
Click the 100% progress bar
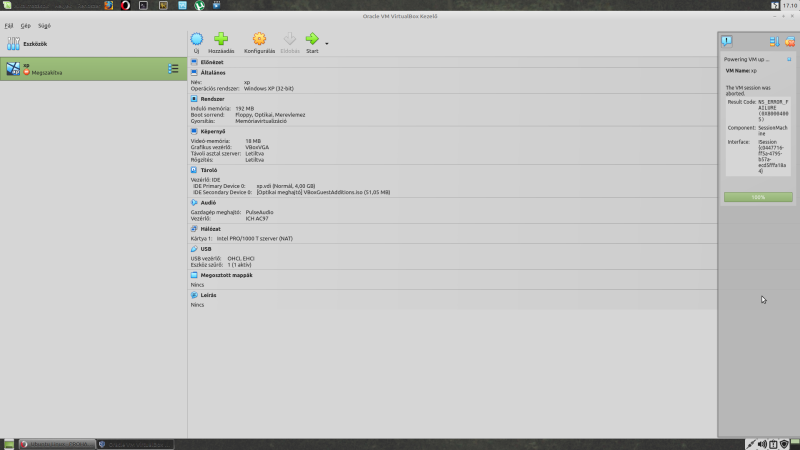tap(758, 197)
